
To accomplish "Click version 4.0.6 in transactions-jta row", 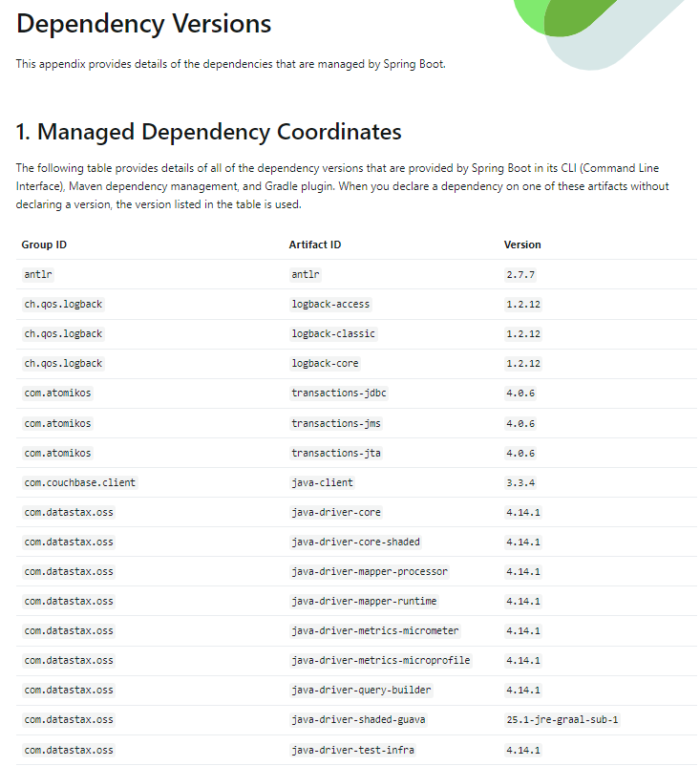I will point(520,453).
